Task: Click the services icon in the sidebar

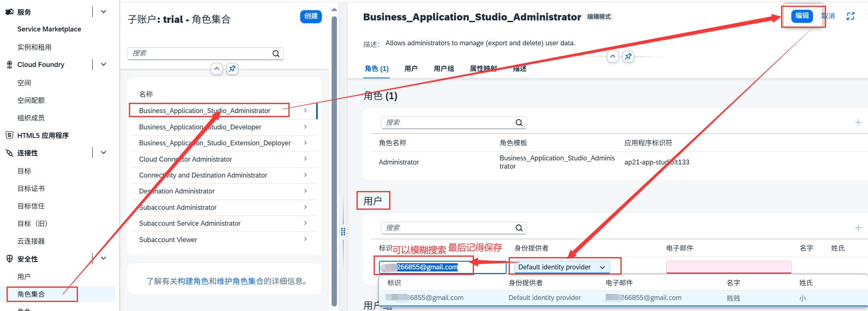Action: click(9, 12)
